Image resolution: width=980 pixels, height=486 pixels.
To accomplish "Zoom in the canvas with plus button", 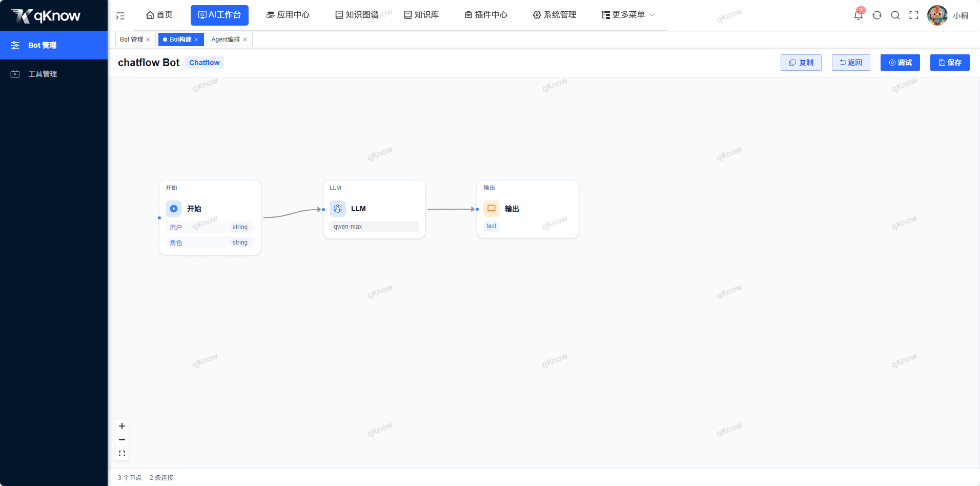I will [x=122, y=426].
